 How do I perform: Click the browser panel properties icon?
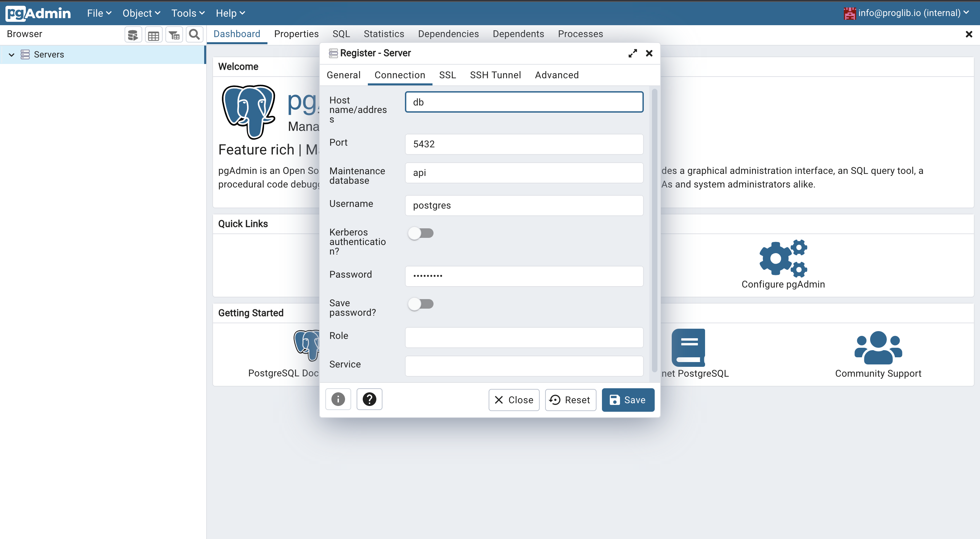[x=152, y=34]
